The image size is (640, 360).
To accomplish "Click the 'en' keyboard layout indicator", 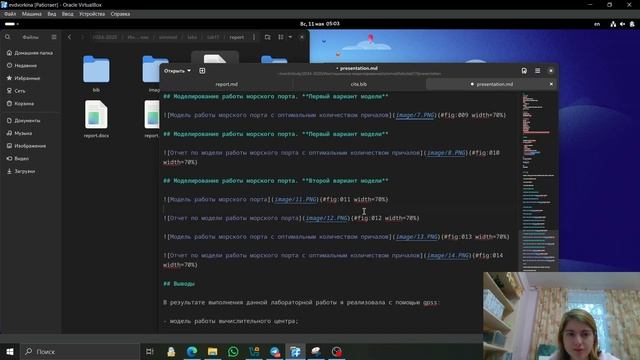I will pyautogui.click(x=597, y=24).
